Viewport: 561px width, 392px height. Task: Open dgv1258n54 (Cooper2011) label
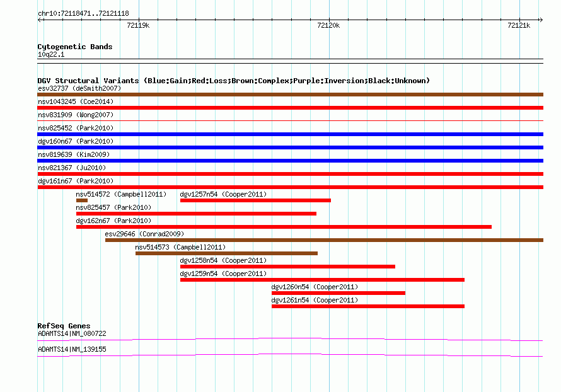(x=223, y=260)
